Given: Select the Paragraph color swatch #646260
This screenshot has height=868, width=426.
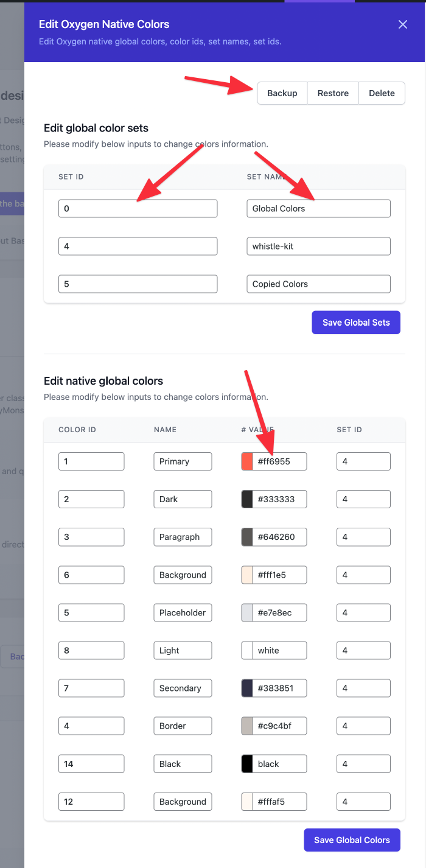Looking at the screenshot, I should pos(246,537).
